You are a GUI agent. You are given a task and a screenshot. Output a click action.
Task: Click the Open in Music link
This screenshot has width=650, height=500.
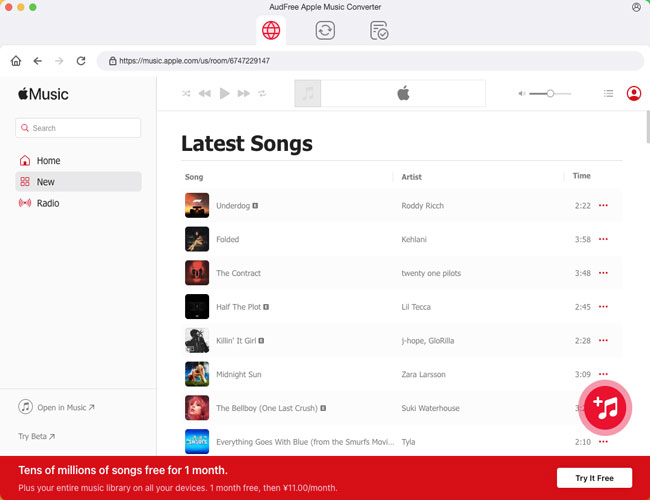click(56, 407)
